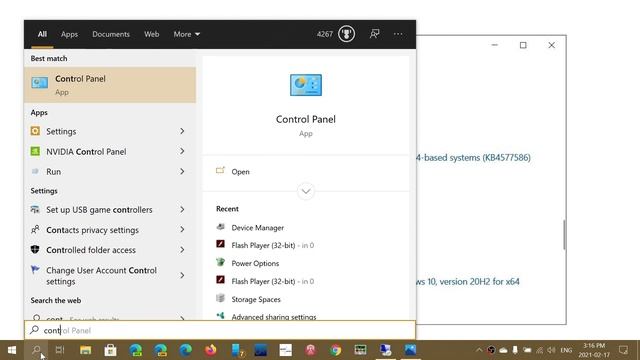Expand Controlled folder access arrow
Viewport: 640px width, 360px height.
[182, 250]
